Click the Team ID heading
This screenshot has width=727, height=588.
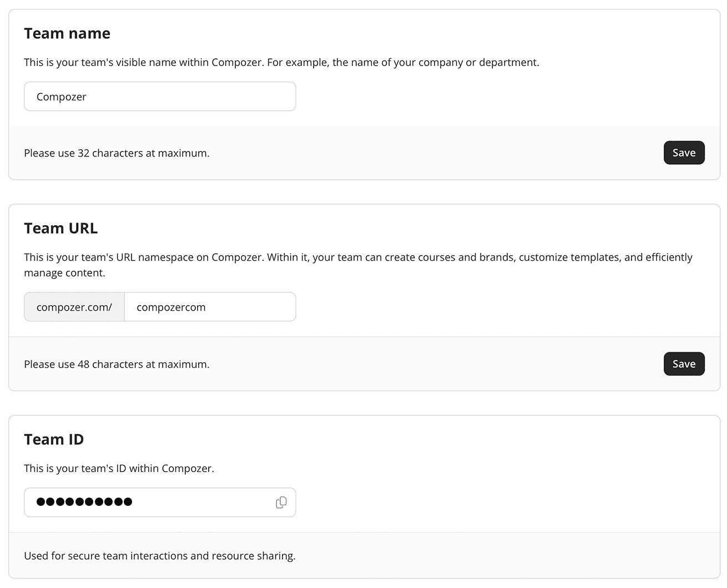pos(54,440)
